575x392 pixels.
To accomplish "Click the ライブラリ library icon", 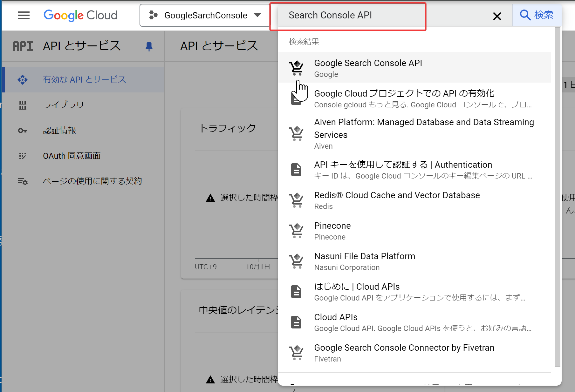I will [23, 105].
